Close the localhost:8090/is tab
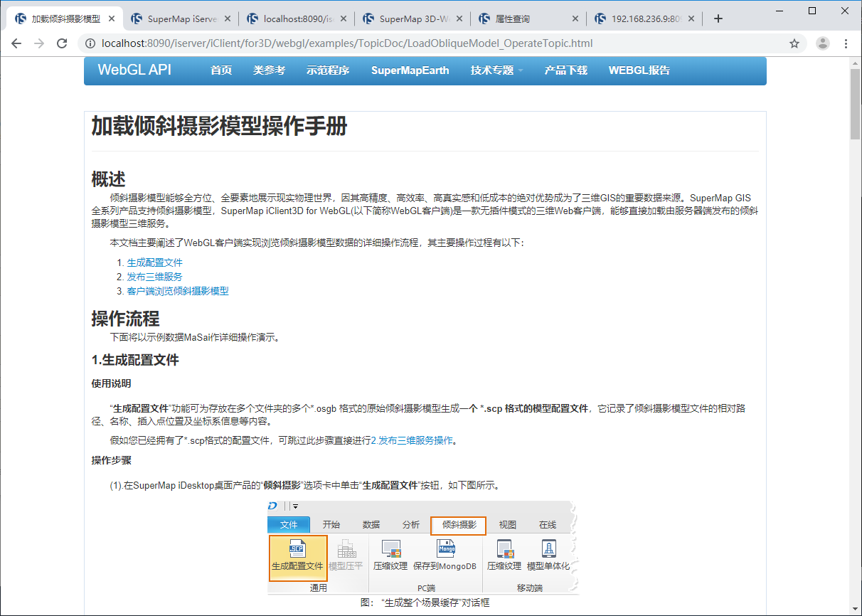862x616 pixels. tap(343, 19)
